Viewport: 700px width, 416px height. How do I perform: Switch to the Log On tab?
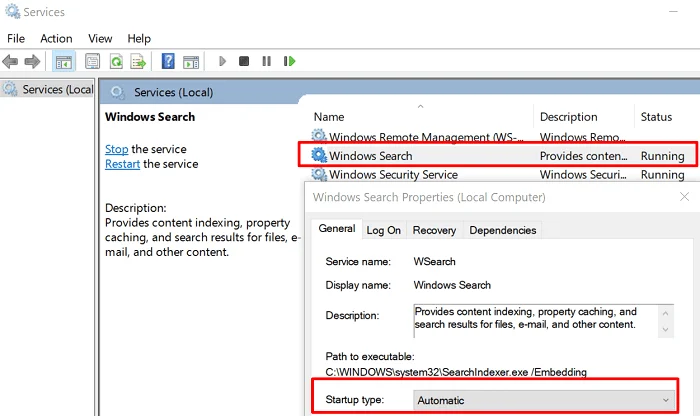pos(383,230)
